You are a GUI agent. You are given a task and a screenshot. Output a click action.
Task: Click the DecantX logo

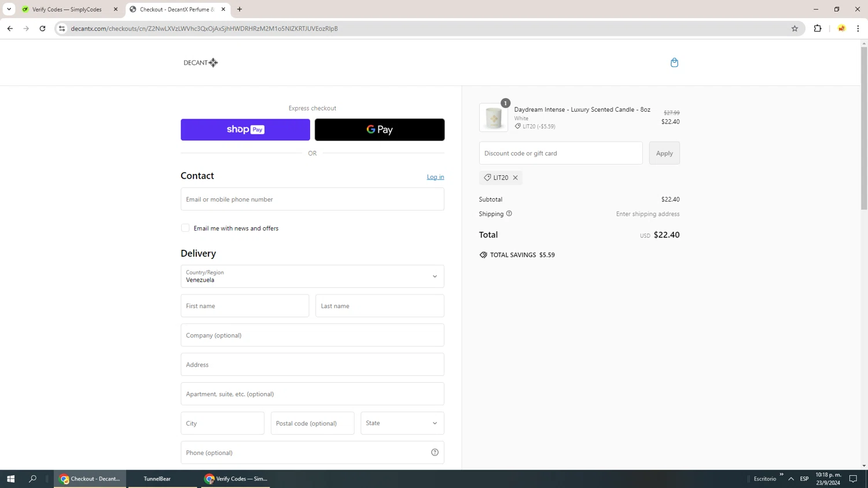pos(201,62)
